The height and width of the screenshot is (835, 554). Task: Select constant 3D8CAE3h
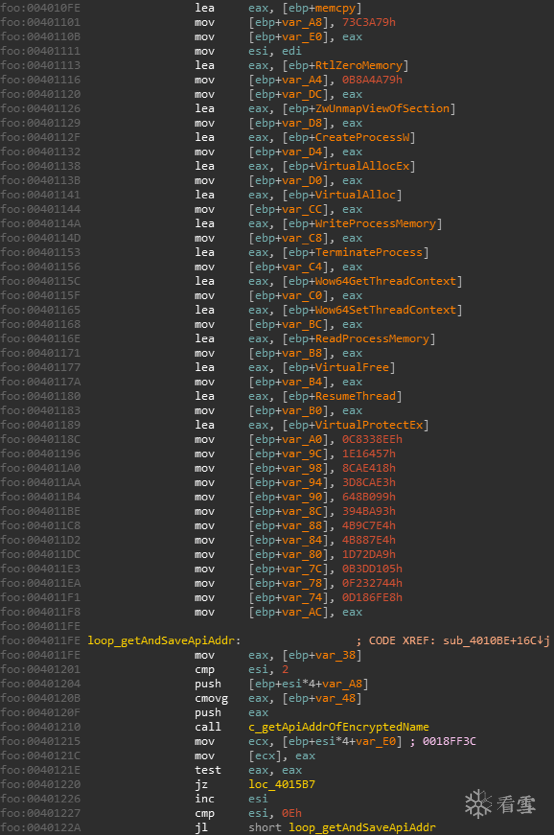coord(369,482)
